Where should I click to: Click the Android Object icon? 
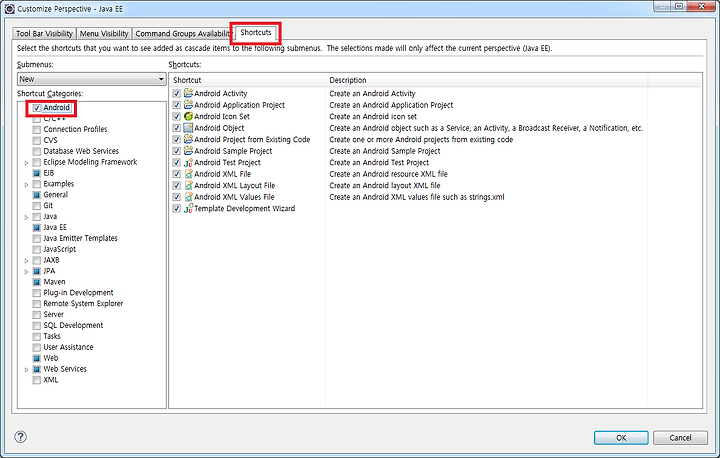(x=188, y=128)
